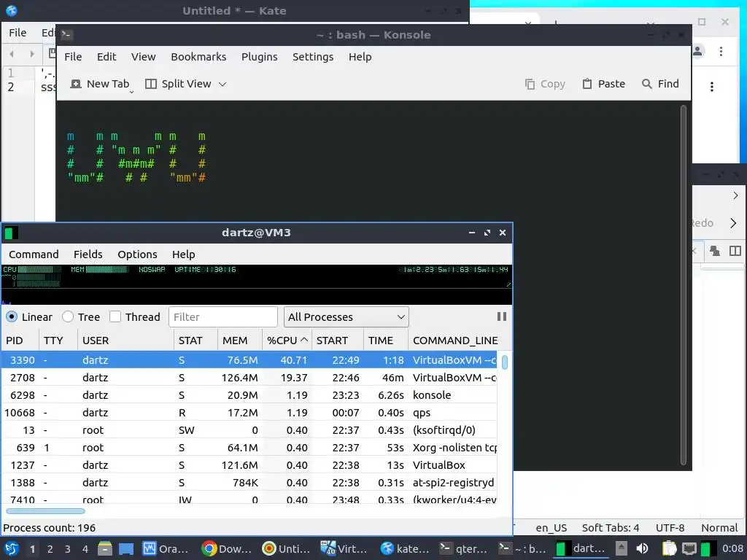Open the network tray icon
The width and height of the screenshot is (747, 560).
coord(689,549)
